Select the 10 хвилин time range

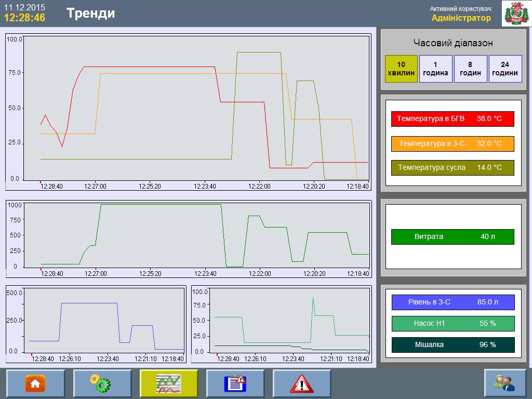coord(401,69)
